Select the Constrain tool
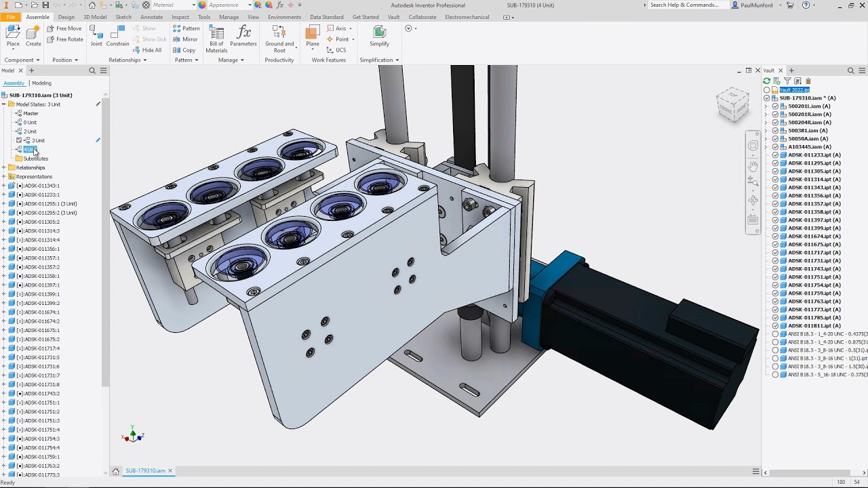The width and height of the screenshot is (868, 488). tap(117, 36)
